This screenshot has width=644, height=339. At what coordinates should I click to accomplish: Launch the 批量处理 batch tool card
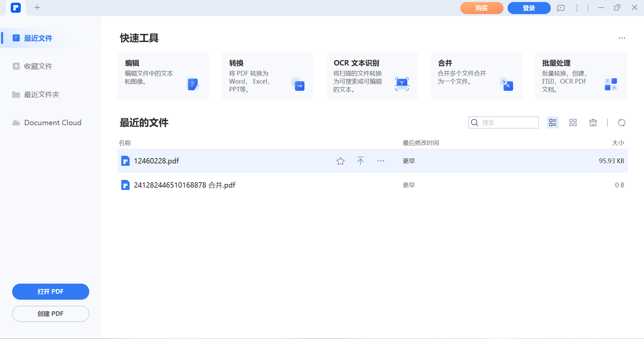pyautogui.click(x=580, y=76)
